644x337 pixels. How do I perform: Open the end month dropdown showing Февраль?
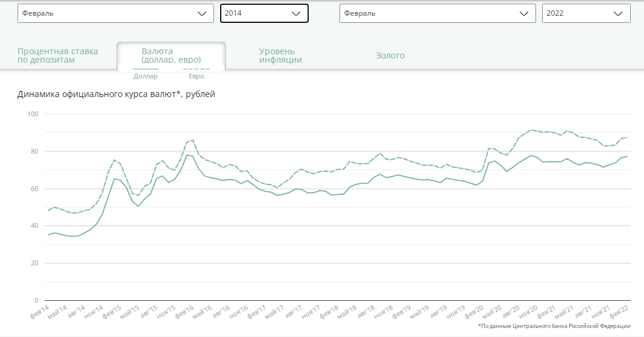click(x=437, y=13)
